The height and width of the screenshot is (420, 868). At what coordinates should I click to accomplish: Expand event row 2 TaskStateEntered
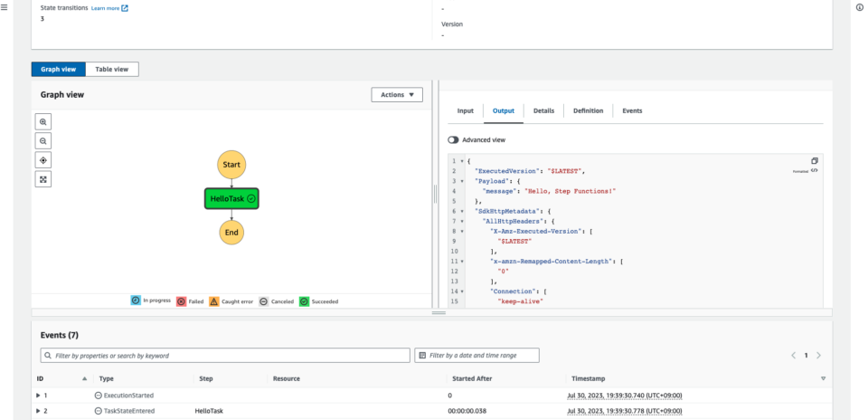[x=38, y=411]
